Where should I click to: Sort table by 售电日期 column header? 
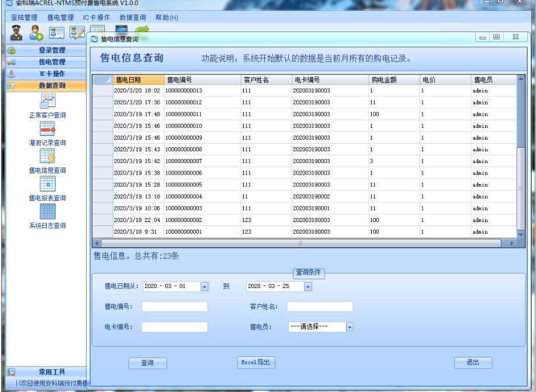tap(139, 80)
